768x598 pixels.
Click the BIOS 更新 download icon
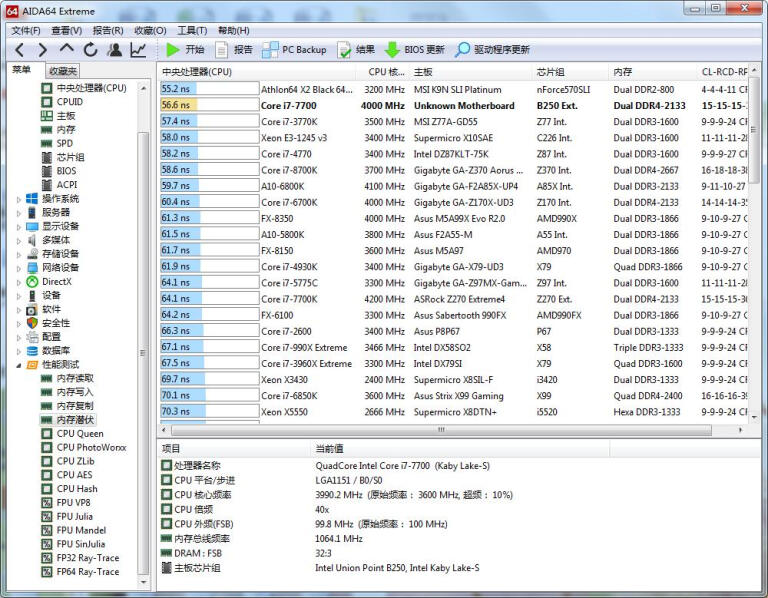click(x=392, y=49)
